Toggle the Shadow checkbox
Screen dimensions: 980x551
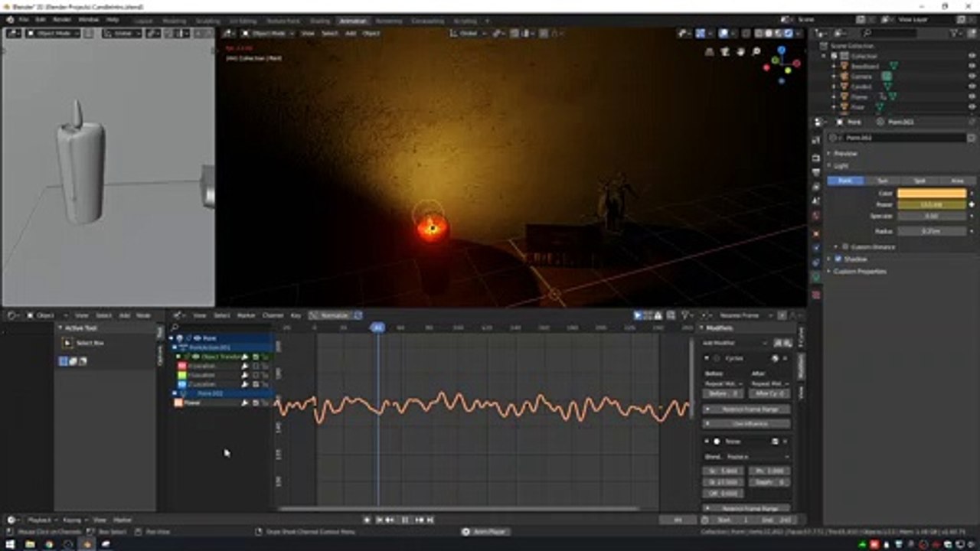[x=838, y=259]
